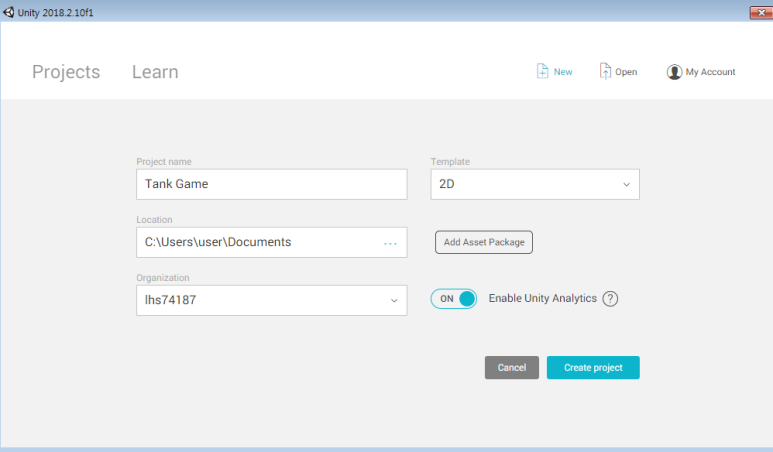The height and width of the screenshot is (452, 773).
Task: Click the Unity Analytics help question mark
Action: coord(610,299)
